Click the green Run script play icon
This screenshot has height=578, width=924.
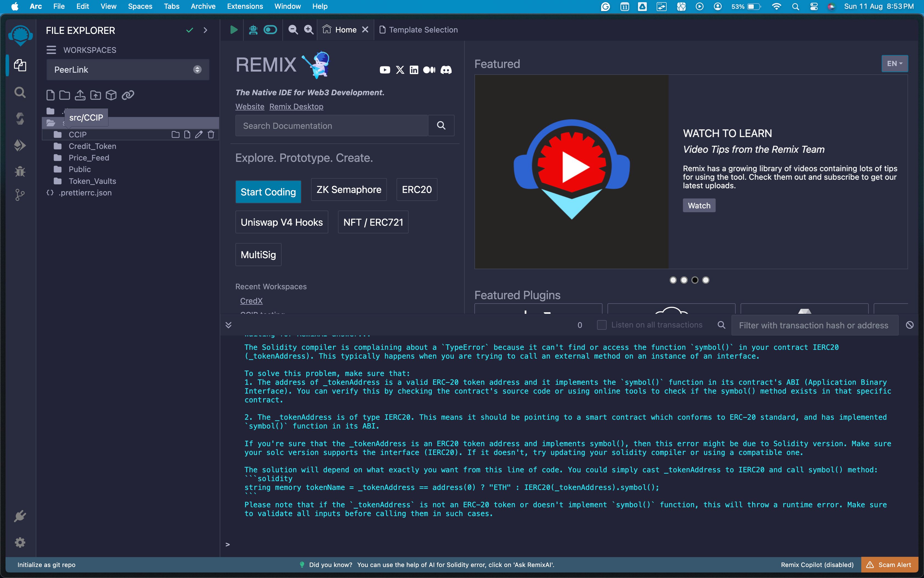tap(234, 30)
